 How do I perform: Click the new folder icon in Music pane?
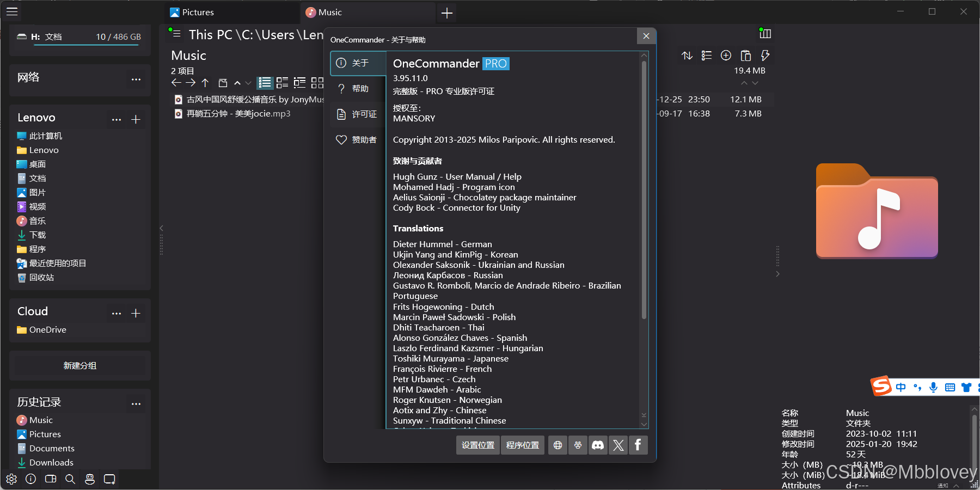(x=223, y=83)
